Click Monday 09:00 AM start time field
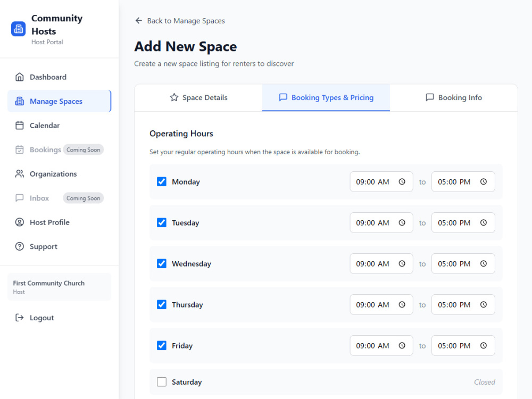The height and width of the screenshot is (399, 532). [x=381, y=181]
